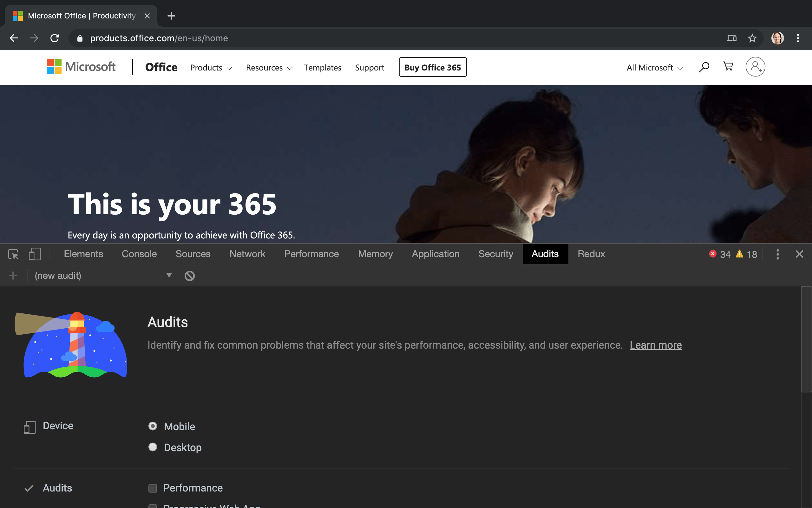Click the clear all audits icon
The height and width of the screenshot is (508, 812).
[190, 276]
